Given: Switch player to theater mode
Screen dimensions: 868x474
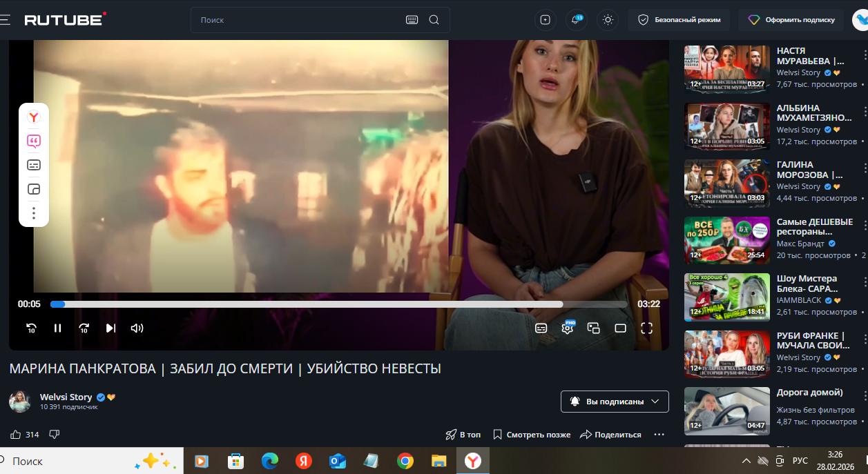Looking at the screenshot, I should (620, 328).
